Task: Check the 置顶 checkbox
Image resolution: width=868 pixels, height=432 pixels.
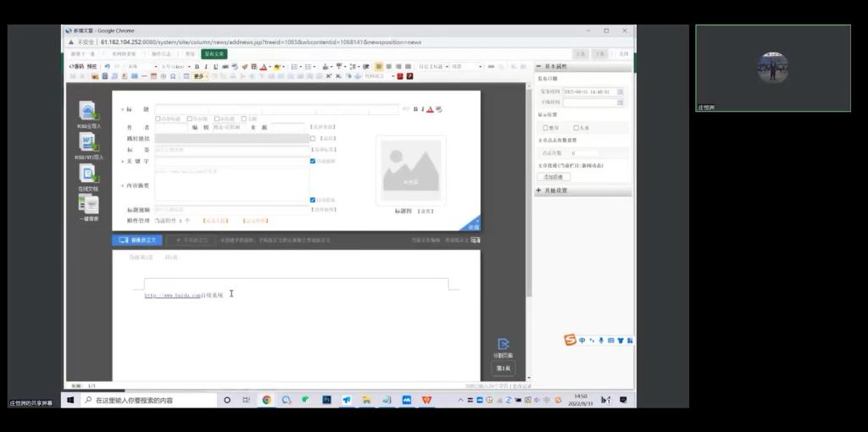Action: 545,128
